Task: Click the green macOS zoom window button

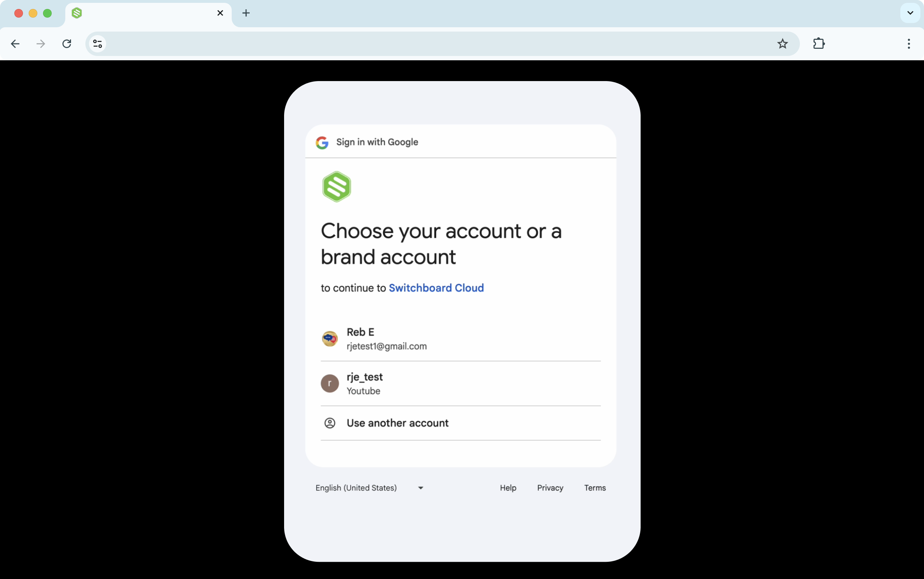Action: pos(47,13)
